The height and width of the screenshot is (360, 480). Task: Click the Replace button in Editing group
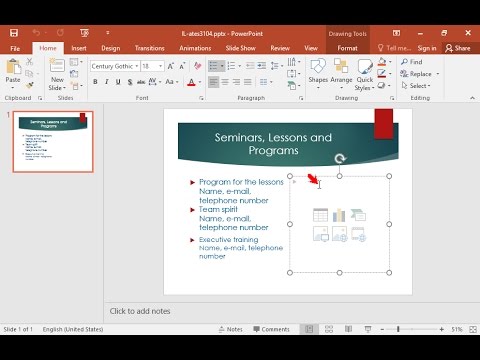(420, 74)
